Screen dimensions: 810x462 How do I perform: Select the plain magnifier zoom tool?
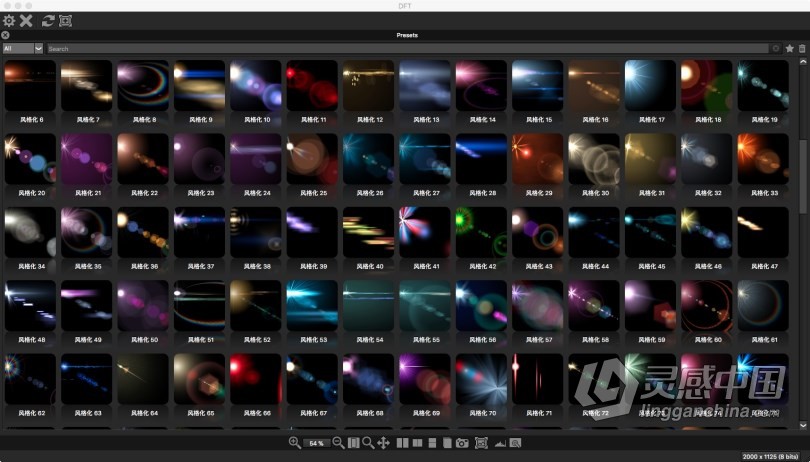click(368, 443)
